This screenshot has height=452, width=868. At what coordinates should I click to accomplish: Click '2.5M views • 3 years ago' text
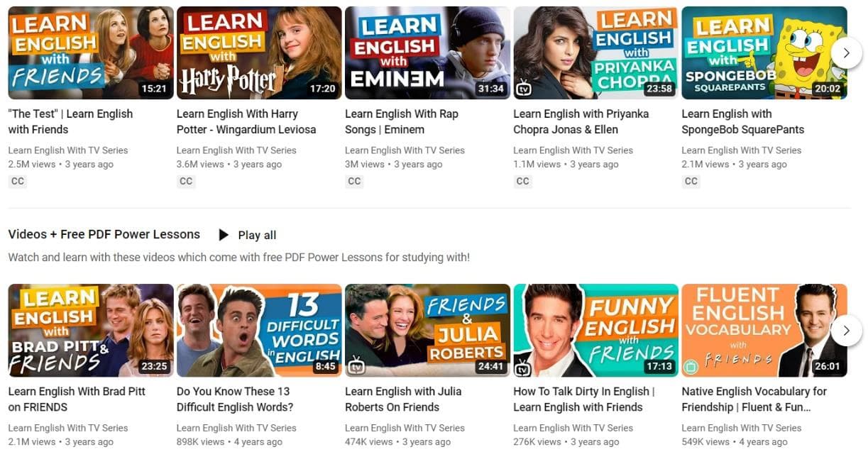tap(61, 165)
